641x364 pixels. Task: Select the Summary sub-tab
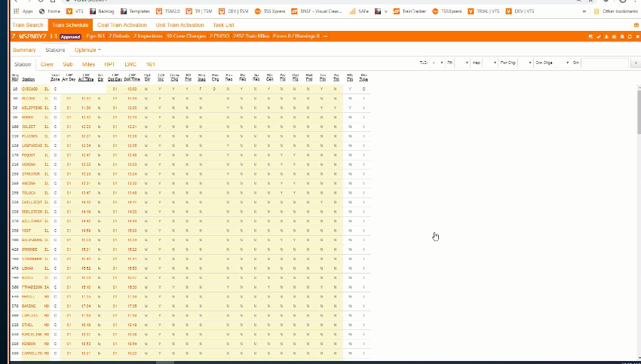(x=24, y=50)
